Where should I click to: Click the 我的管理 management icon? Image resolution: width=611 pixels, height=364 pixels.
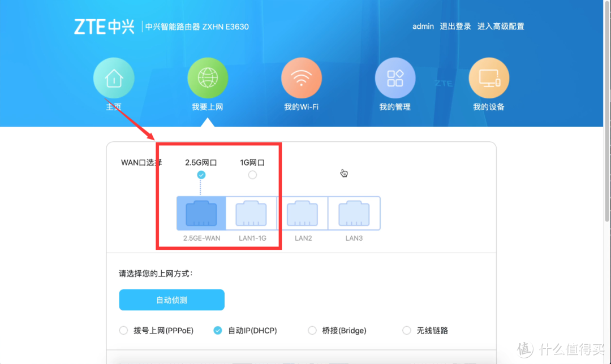[x=395, y=77]
